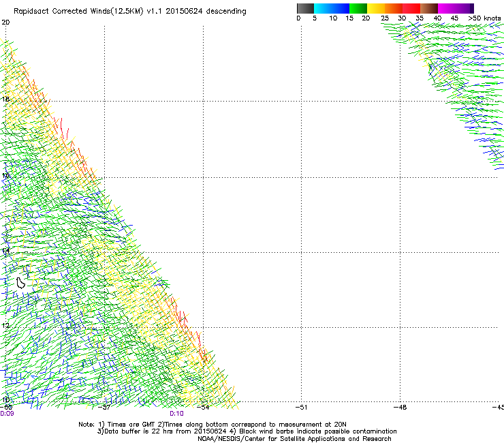Click the black Barbados island outline
The image size is (504, 443).
point(20,283)
